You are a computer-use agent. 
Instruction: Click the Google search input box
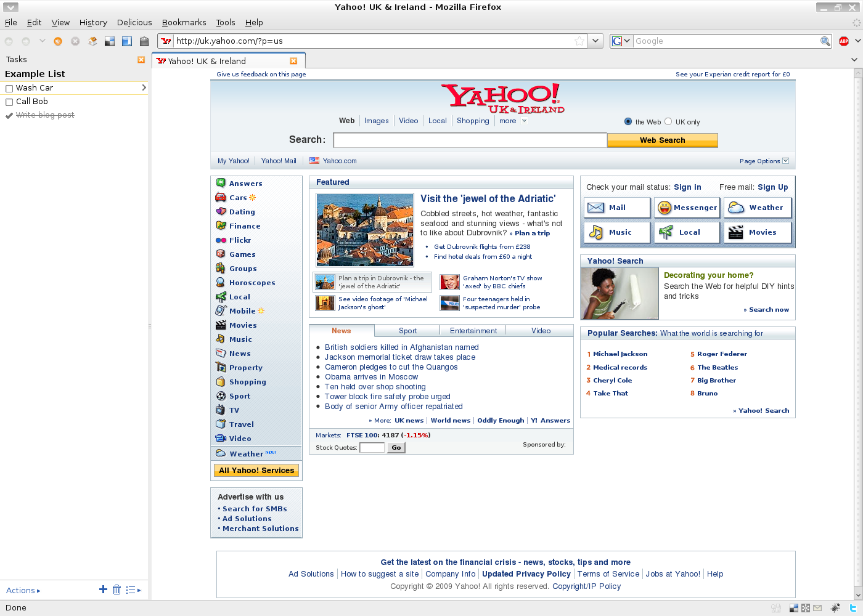[x=727, y=41]
